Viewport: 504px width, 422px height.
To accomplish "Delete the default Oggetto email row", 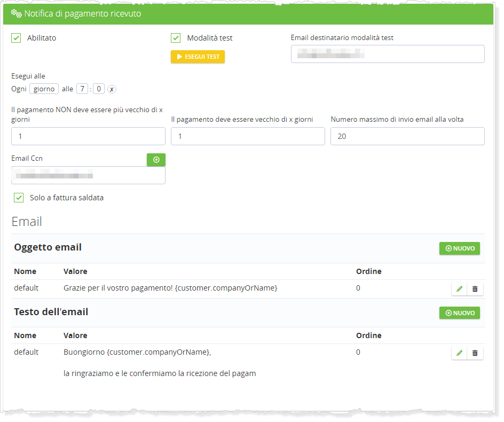I will pos(475,289).
